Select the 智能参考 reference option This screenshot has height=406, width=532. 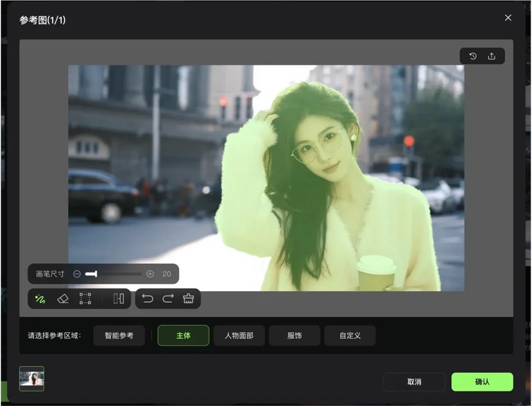[119, 335]
